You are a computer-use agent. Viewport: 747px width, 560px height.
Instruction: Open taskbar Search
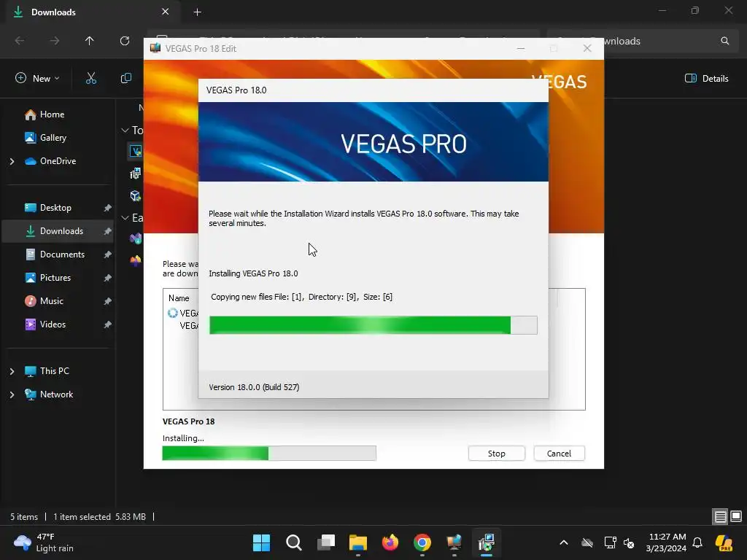(x=293, y=542)
